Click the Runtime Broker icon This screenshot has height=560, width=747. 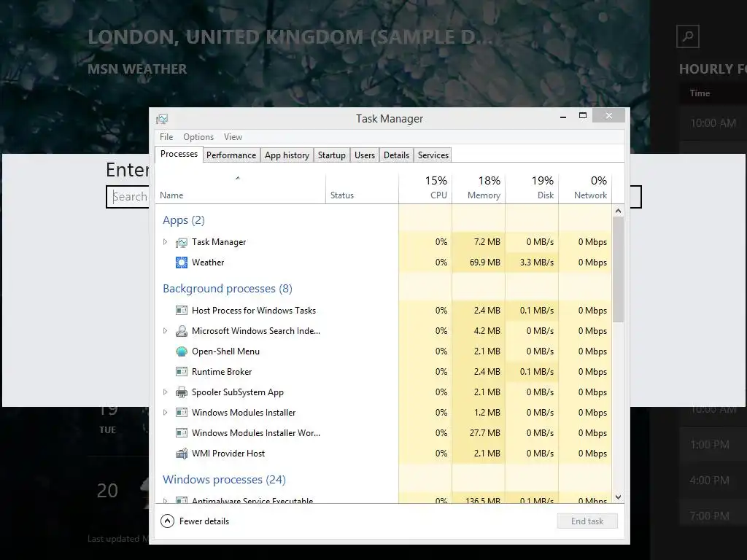tap(182, 372)
